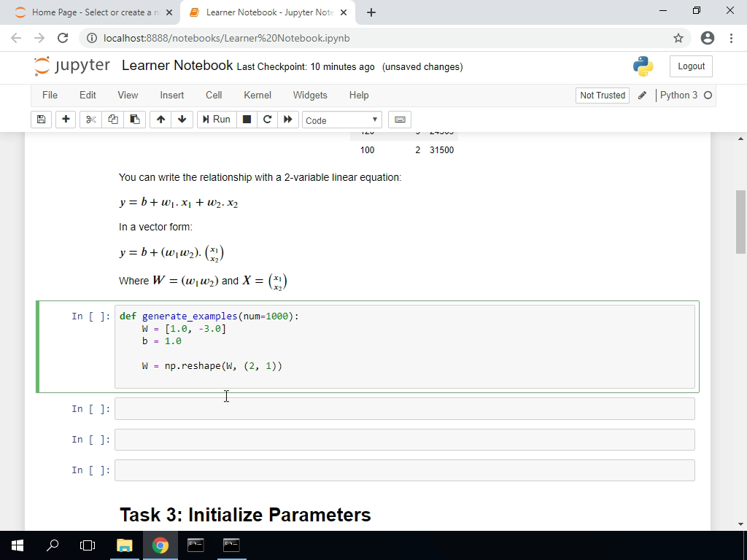
Task: Close the Home Page browser tab
Action: [x=169, y=12]
